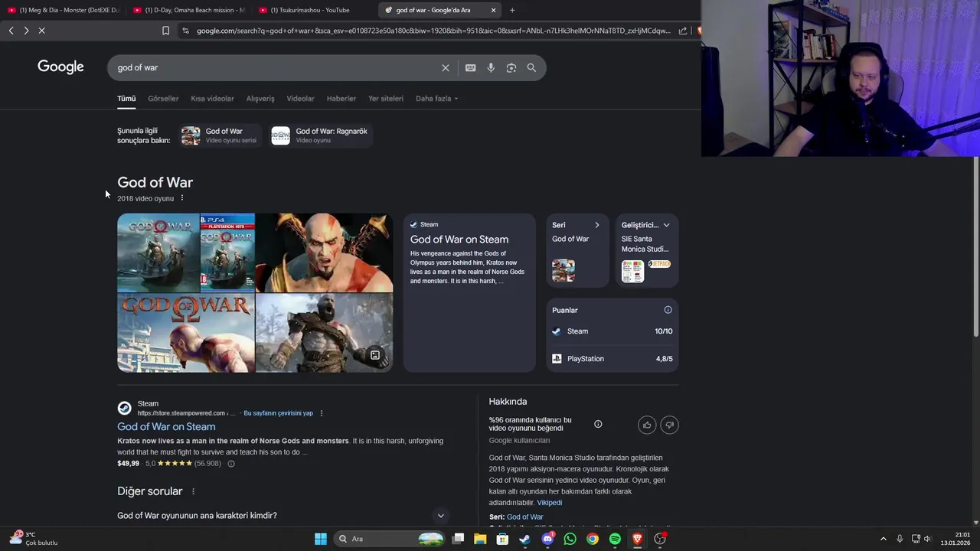The height and width of the screenshot is (551, 980).
Task: Open a new browser tab
Action: point(512,10)
